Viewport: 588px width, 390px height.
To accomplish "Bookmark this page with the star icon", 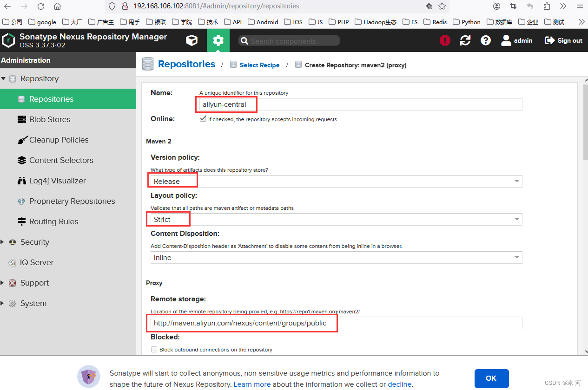I will [x=442, y=6].
